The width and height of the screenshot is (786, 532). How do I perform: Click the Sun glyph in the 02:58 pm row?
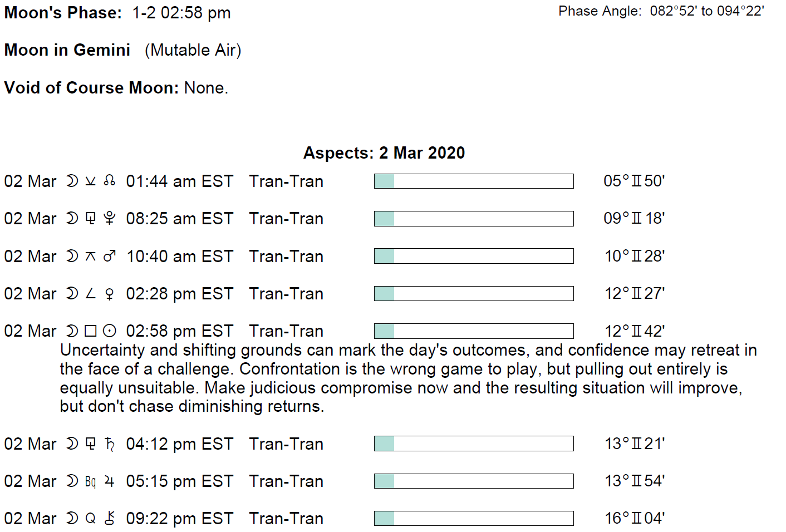pos(110,331)
